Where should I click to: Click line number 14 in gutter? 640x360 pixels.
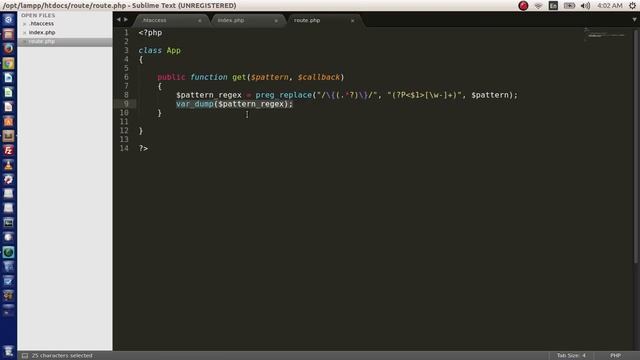tap(124, 148)
